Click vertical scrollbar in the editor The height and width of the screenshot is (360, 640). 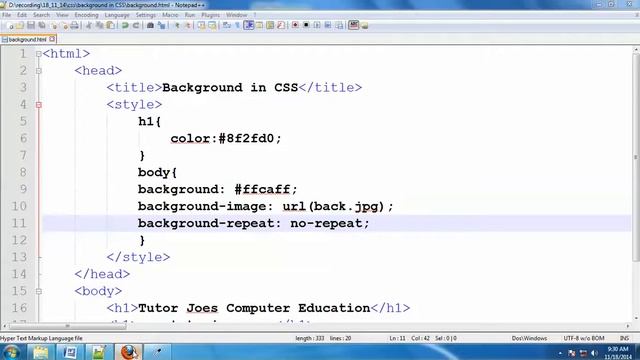pyautogui.click(x=636, y=157)
